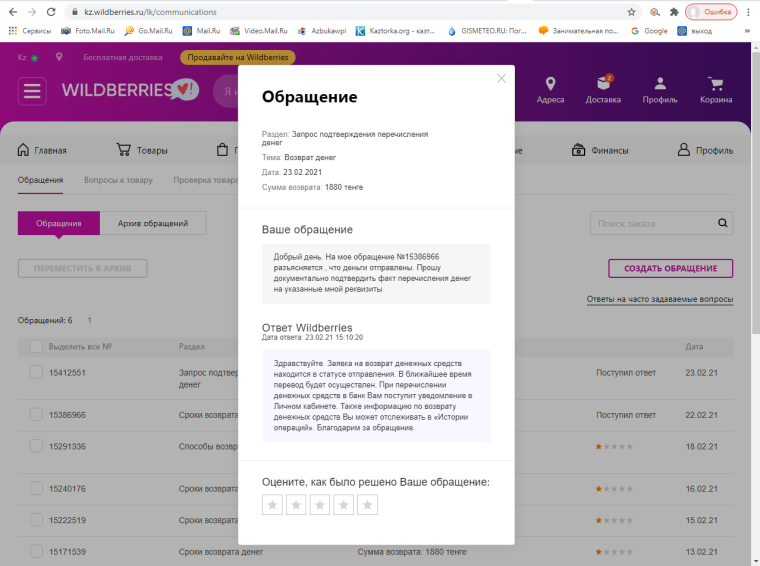
Task: Check request 15171539 checkbox
Action: [x=36, y=551]
